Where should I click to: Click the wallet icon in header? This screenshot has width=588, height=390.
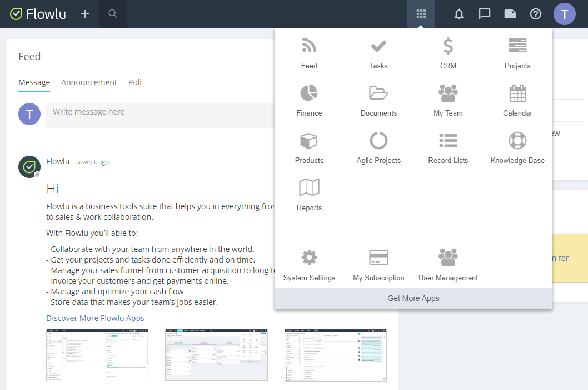(510, 14)
